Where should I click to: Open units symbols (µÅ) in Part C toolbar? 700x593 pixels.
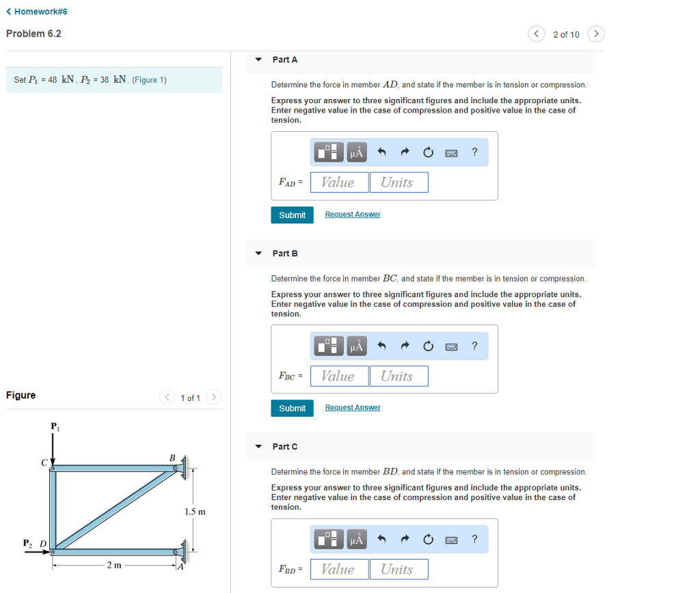tap(357, 539)
